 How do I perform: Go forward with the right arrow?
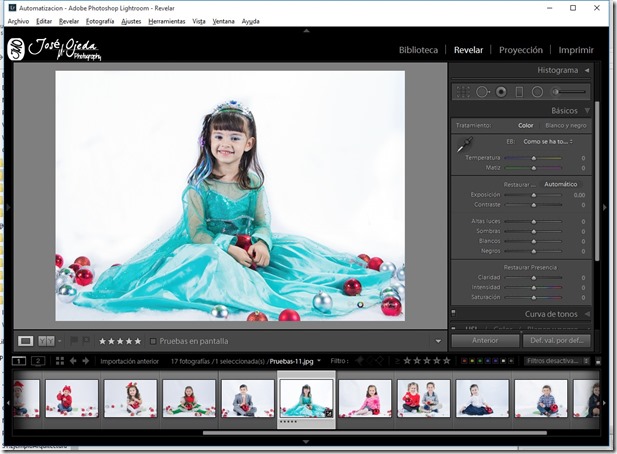pyautogui.click(x=86, y=361)
